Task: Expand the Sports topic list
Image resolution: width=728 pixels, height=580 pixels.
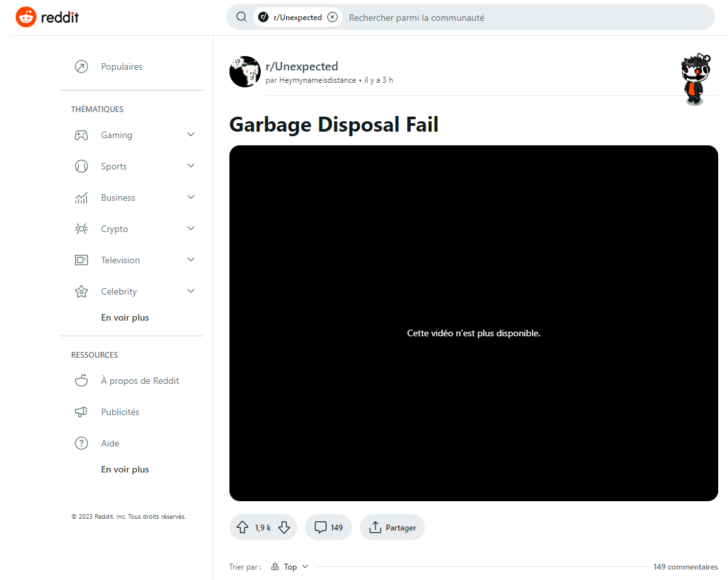Action: point(191,166)
